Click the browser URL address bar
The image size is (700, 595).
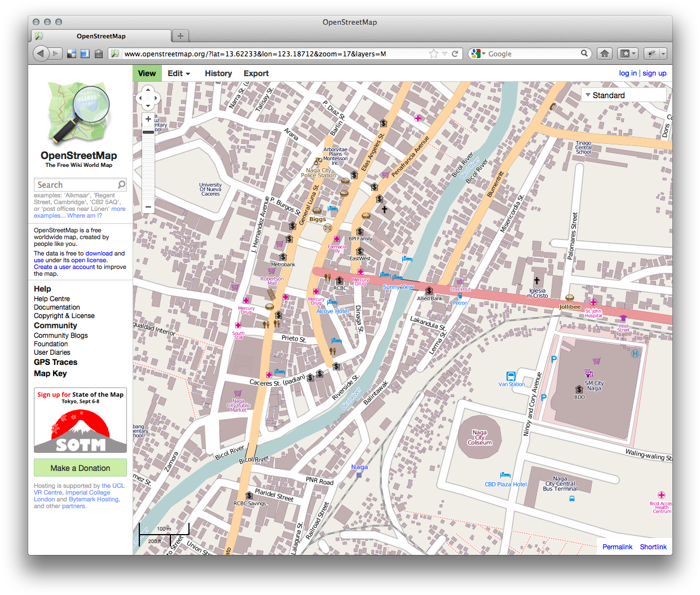274,54
